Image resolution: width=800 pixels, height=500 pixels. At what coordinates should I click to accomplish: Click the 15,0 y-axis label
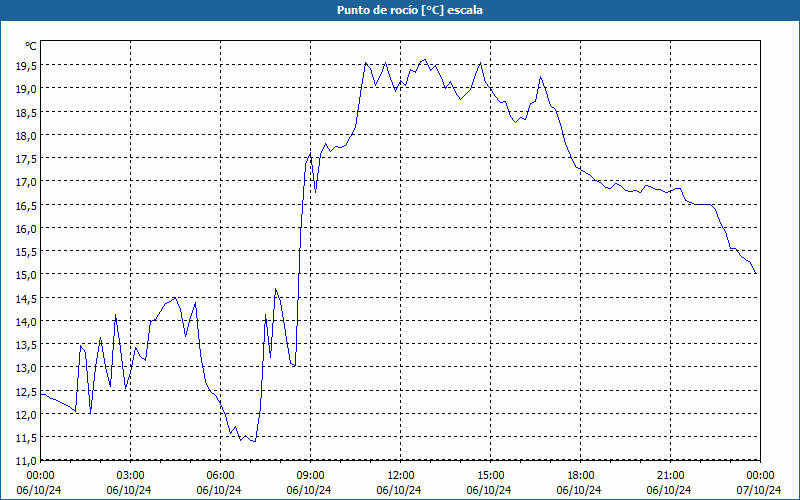(x=26, y=274)
